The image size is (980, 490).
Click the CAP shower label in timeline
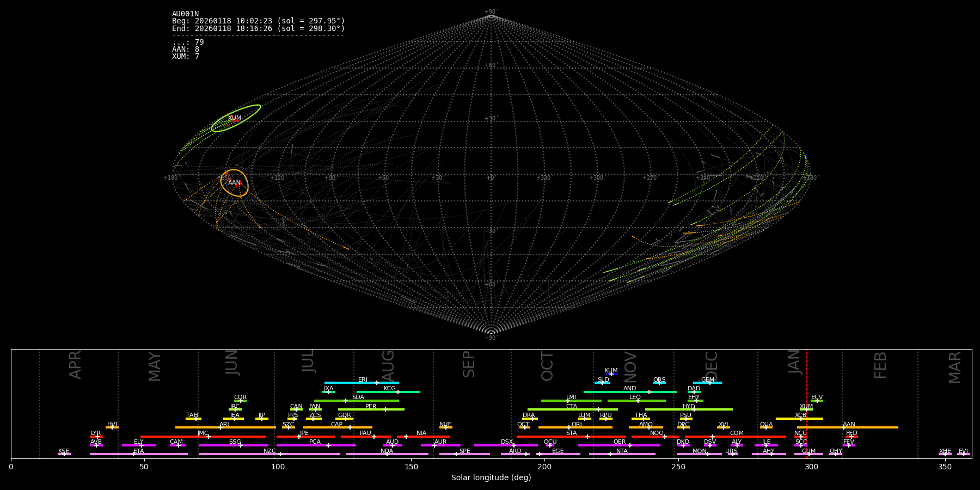pos(337,425)
